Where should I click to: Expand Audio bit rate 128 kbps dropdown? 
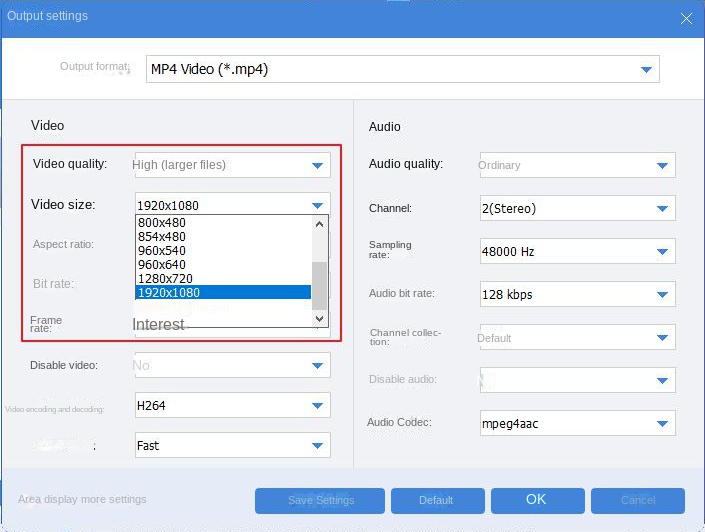(x=662, y=295)
